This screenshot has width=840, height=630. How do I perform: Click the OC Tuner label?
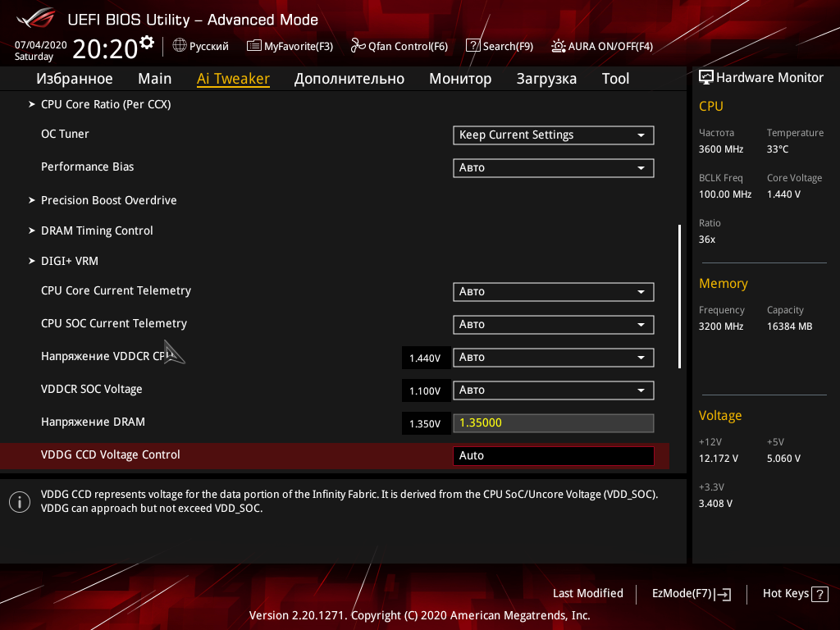click(65, 134)
